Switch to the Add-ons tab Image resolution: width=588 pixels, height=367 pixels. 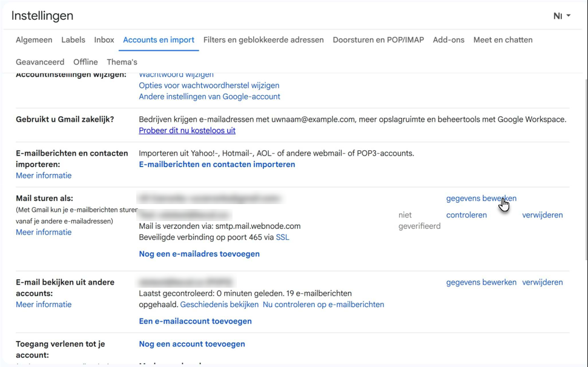point(449,40)
